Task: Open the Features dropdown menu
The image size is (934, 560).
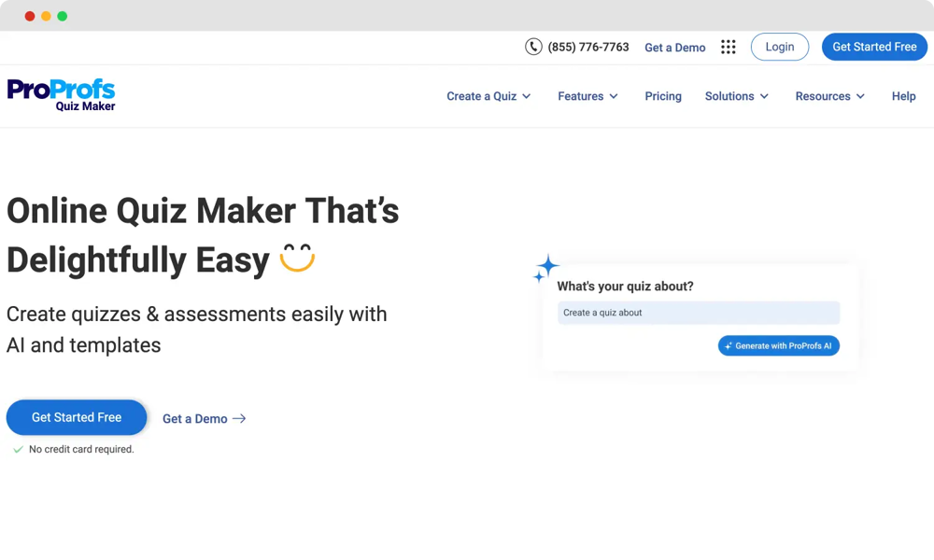Action: pyautogui.click(x=587, y=96)
